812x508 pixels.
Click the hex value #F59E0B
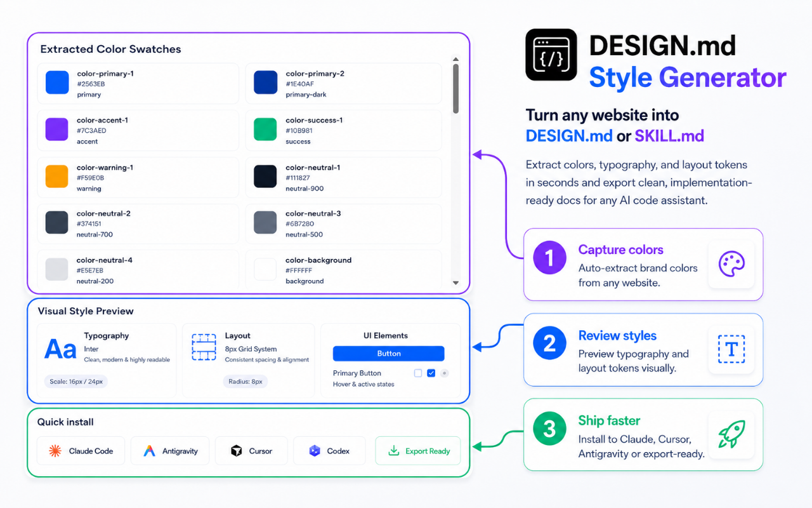(91, 178)
